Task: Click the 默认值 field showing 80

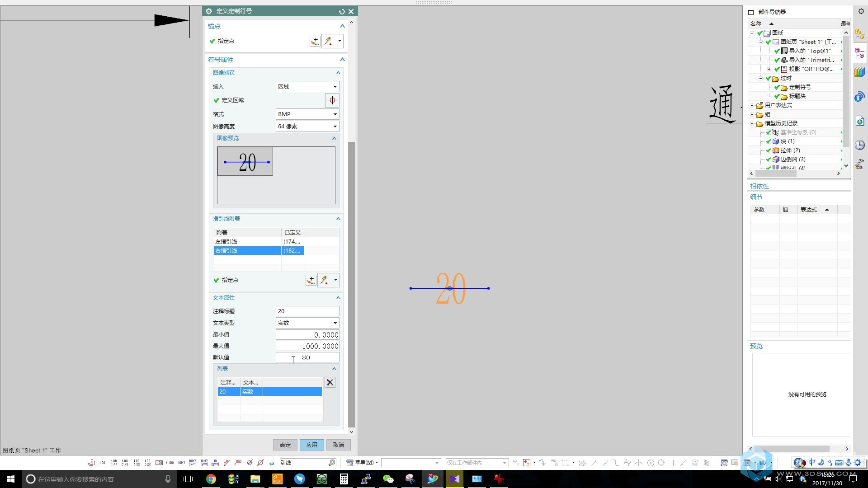Action: pyautogui.click(x=307, y=357)
